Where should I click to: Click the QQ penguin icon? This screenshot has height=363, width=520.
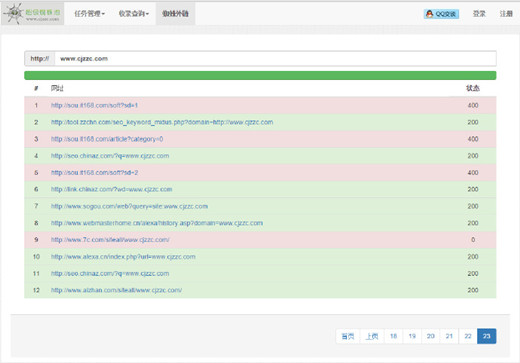(x=430, y=14)
